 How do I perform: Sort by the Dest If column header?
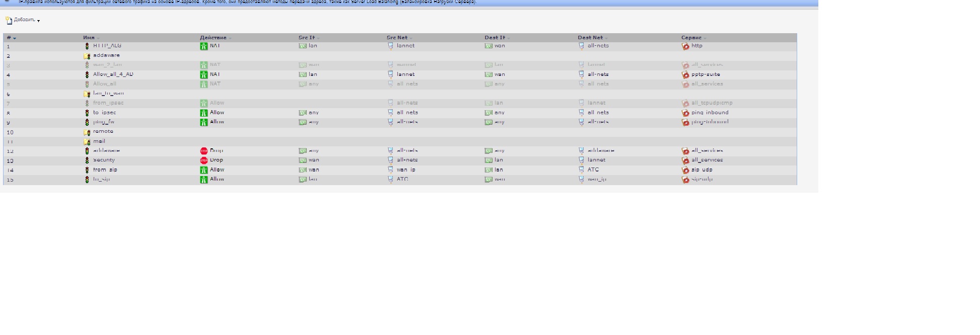[x=497, y=38]
